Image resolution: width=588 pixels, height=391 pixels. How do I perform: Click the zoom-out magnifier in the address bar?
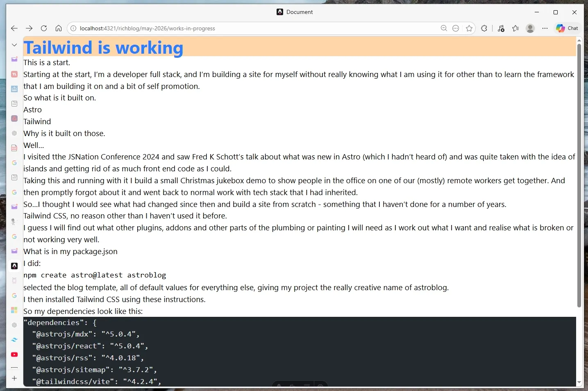(444, 28)
